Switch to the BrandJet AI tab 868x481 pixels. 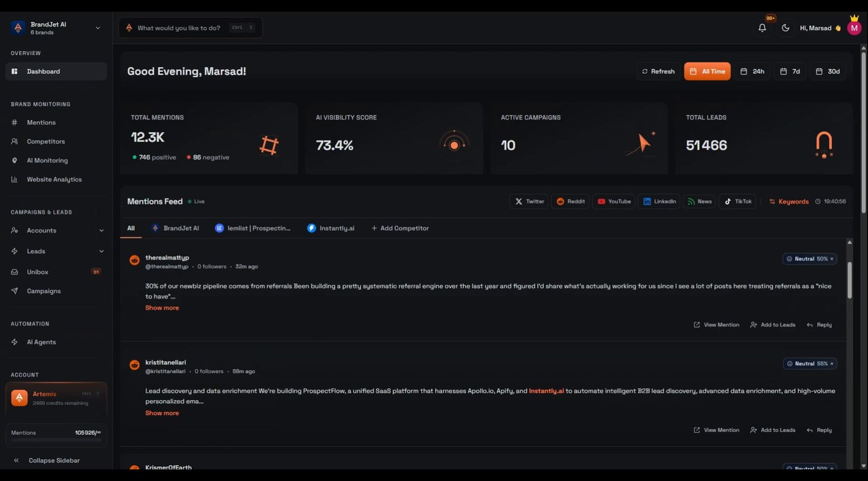point(175,229)
